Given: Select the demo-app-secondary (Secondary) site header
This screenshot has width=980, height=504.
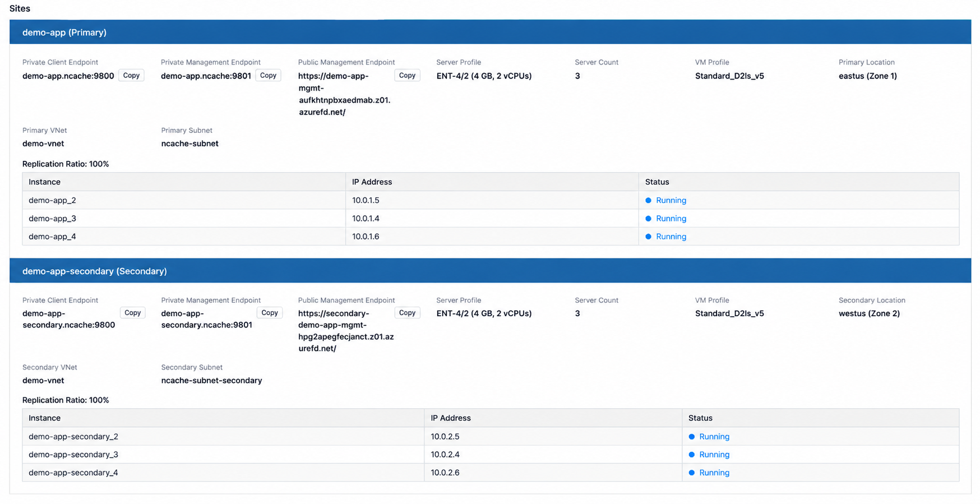Looking at the screenshot, I should point(490,271).
